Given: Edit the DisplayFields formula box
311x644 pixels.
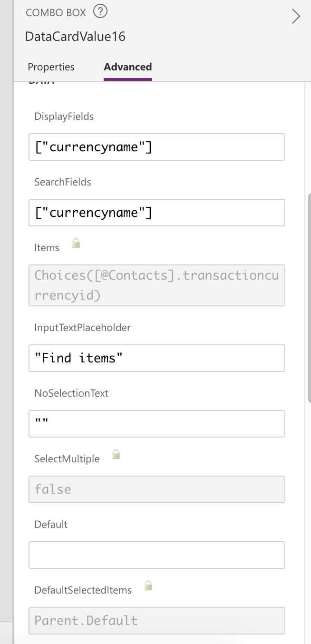Looking at the screenshot, I should click(156, 147).
